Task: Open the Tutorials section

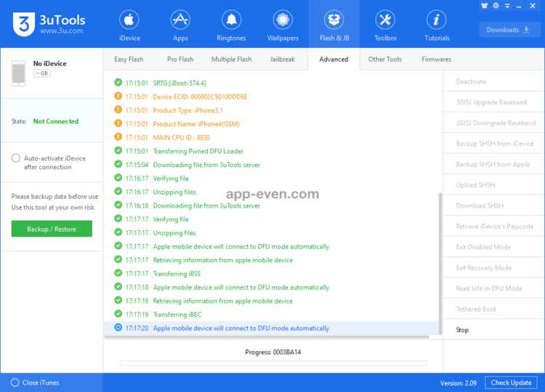Action: coord(437,25)
